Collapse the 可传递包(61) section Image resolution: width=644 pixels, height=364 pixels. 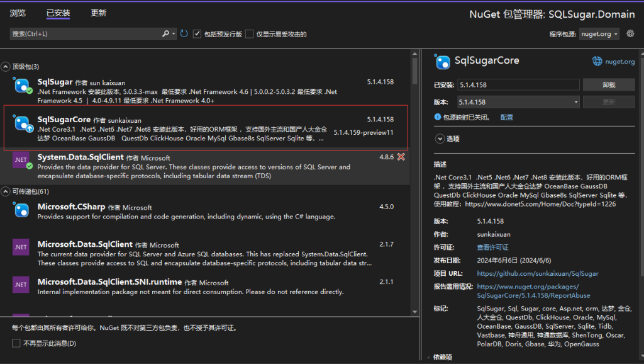pyautogui.click(x=5, y=190)
